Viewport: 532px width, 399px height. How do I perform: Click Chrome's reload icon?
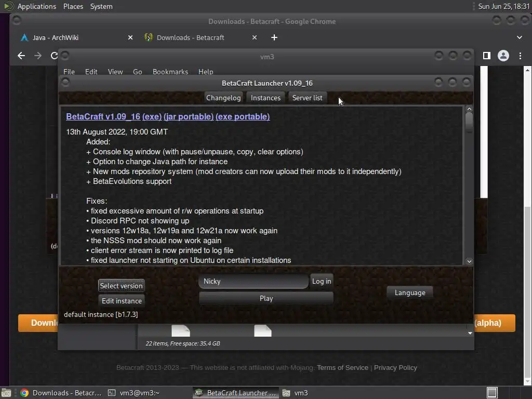pos(54,56)
